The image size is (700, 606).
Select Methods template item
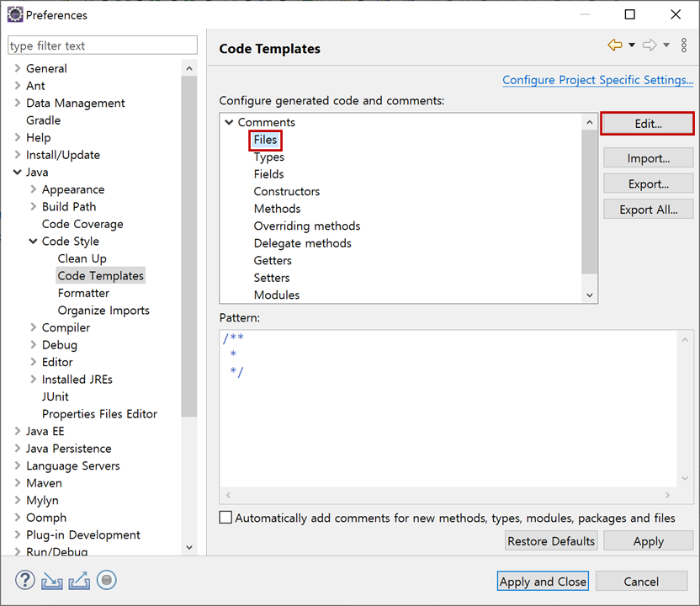(278, 209)
